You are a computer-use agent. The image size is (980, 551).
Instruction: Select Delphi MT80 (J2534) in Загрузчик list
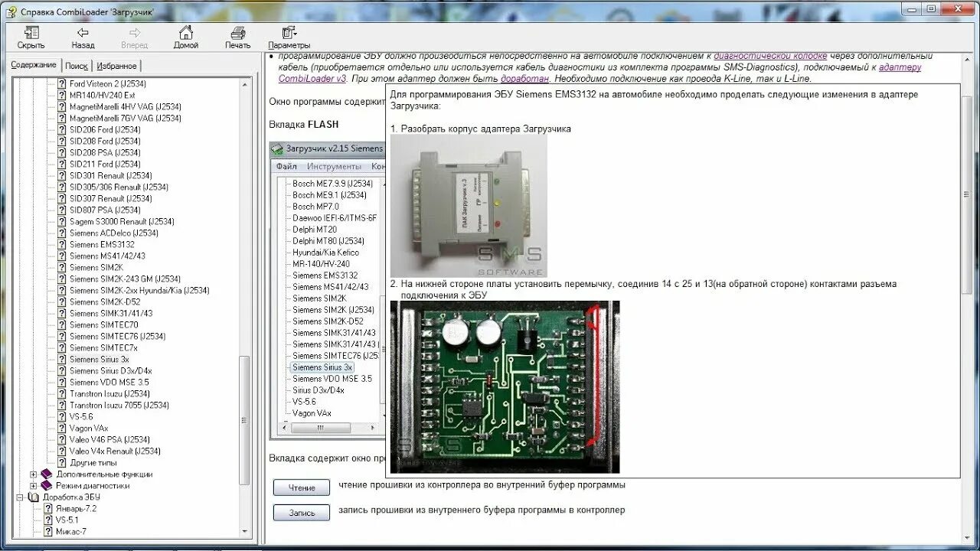(328, 241)
